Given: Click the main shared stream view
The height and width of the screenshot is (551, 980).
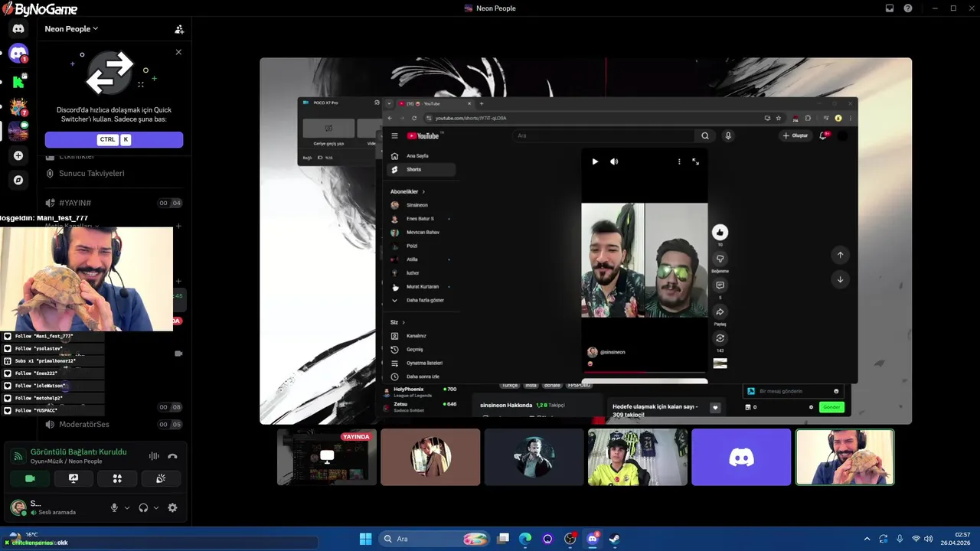Looking at the screenshot, I should [x=586, y=241].
